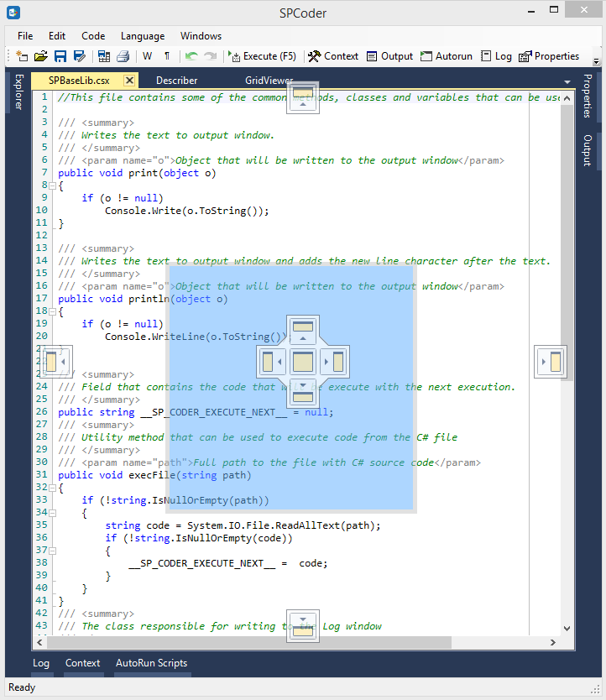606x700 pixels.
Task: Toggle invisible characters with pilcrow button
Action: pos(167,56)
